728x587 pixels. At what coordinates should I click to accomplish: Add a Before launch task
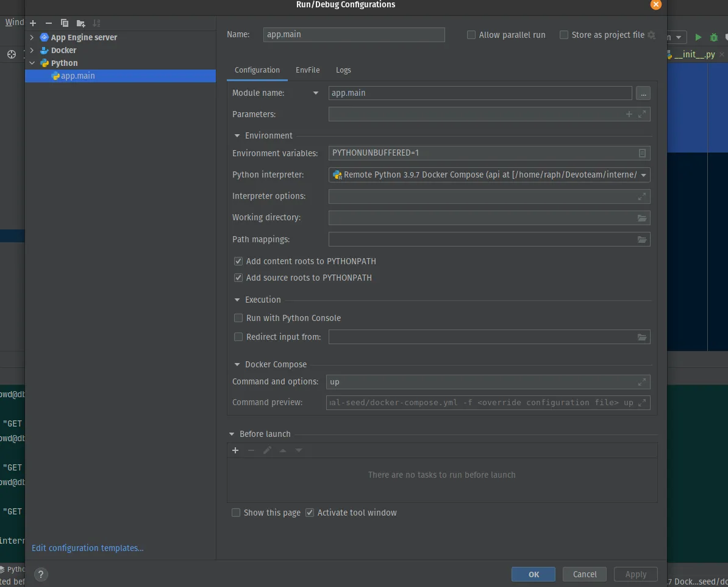pos(235,450)
